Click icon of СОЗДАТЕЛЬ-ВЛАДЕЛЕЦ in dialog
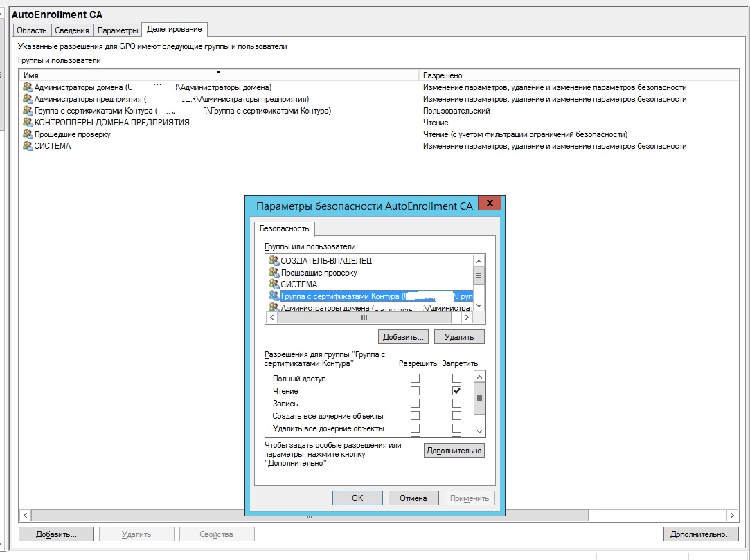 pyautogui.click(x=274, y=260)
